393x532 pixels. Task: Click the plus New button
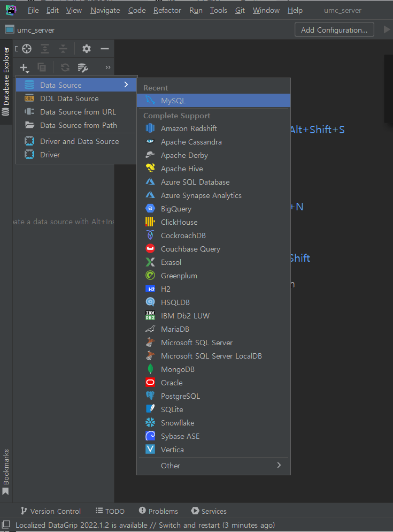(x=24, y=67)
